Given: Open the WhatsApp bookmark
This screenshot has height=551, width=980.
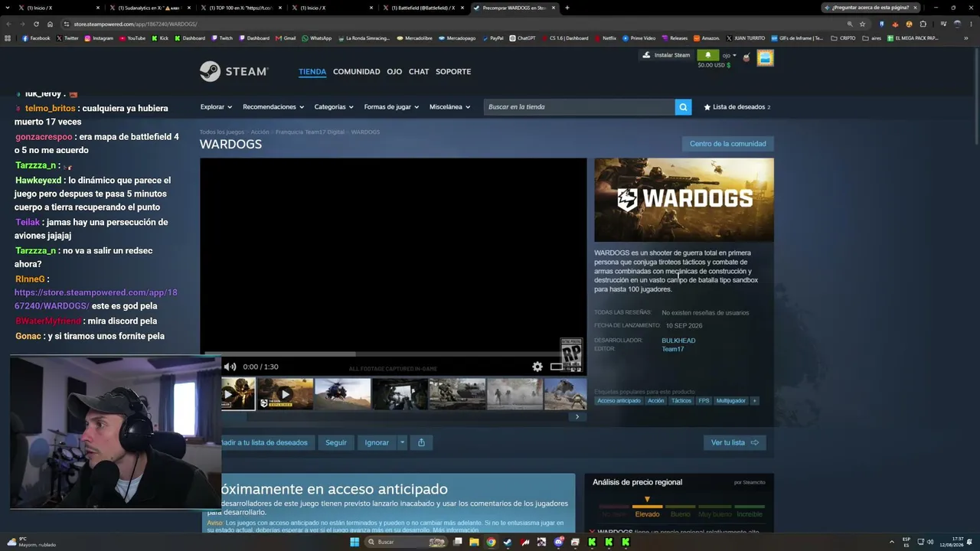Looking at the screenshot, I should click(317, 38).
